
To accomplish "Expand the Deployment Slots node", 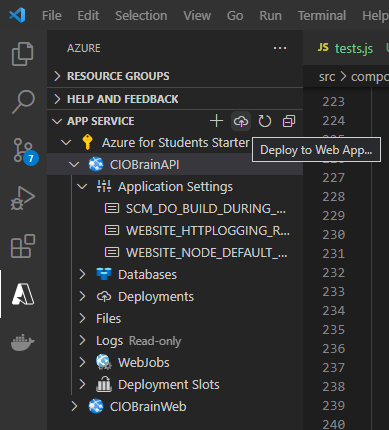I will click(82, 384).
